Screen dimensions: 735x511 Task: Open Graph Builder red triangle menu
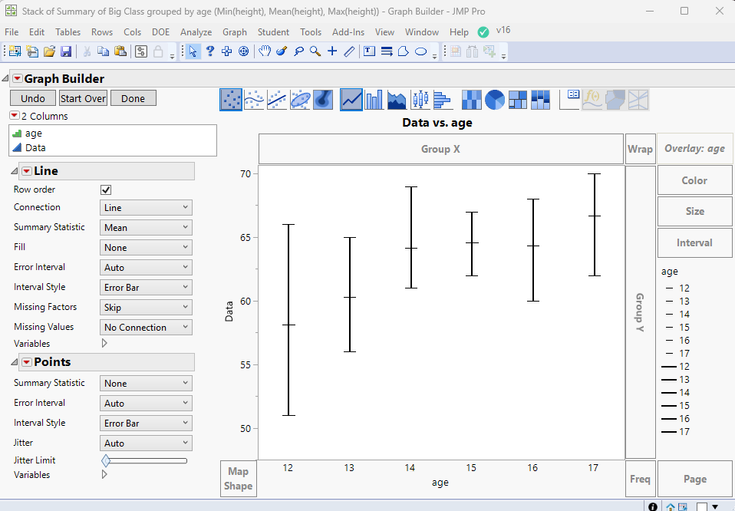point(17,78)
